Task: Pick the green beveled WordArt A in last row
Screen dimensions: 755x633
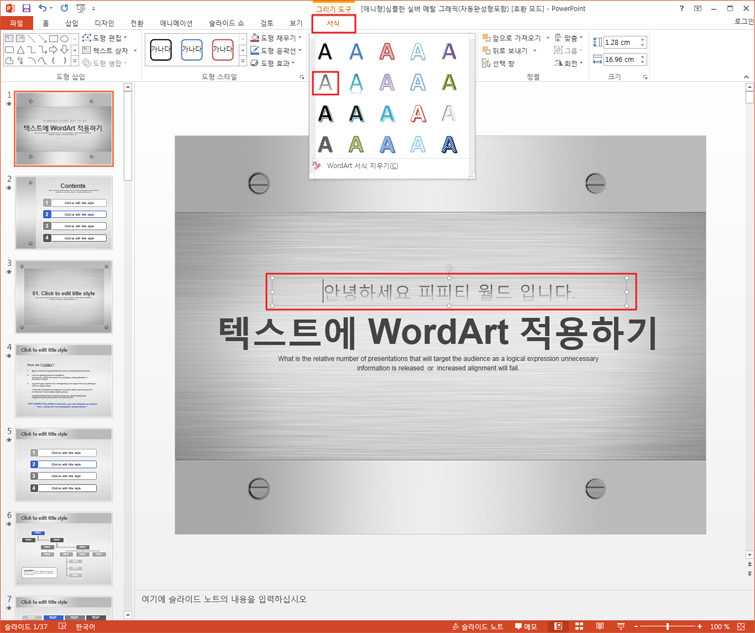Action: 356,144
